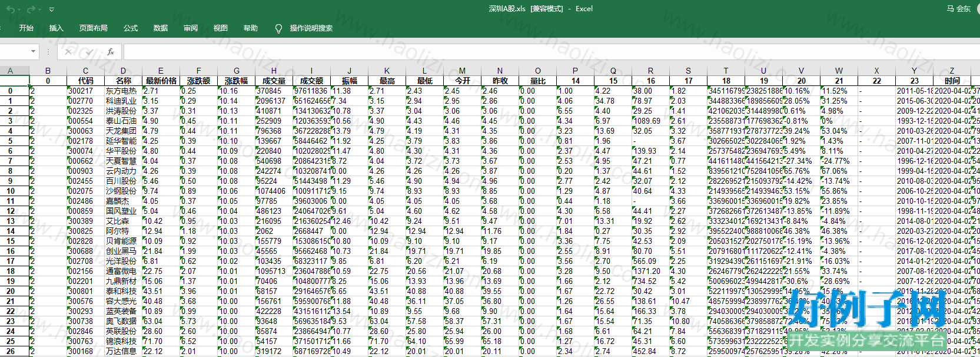Expand the Name Box dropdown arrow
Viewport: 980px width, 357px height.
33,52
